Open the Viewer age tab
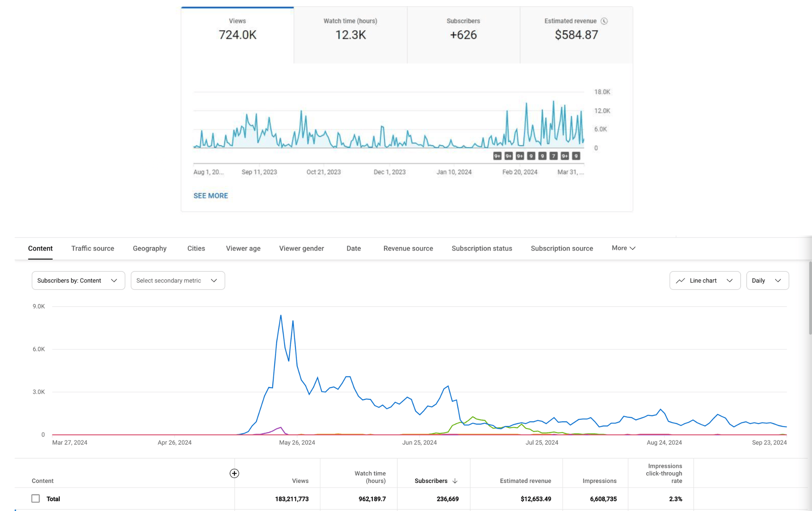This screenshot has height=511, width=812. coord(243,248)
